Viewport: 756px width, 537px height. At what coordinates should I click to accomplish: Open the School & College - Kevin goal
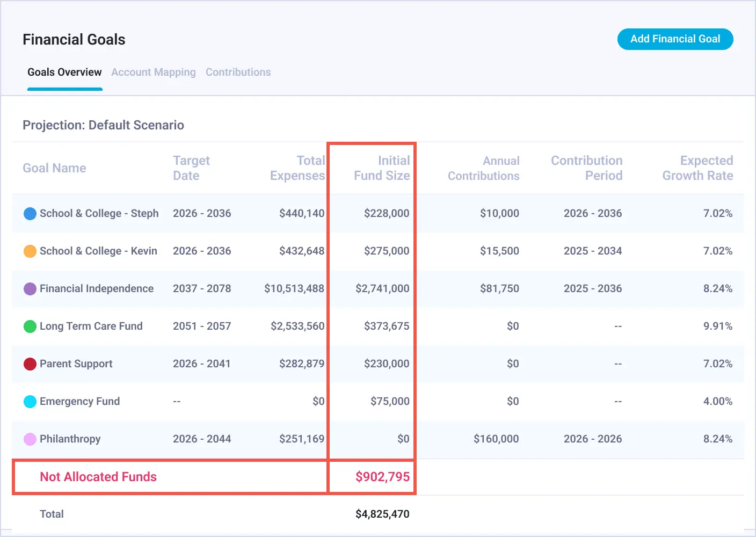(98, 251)
